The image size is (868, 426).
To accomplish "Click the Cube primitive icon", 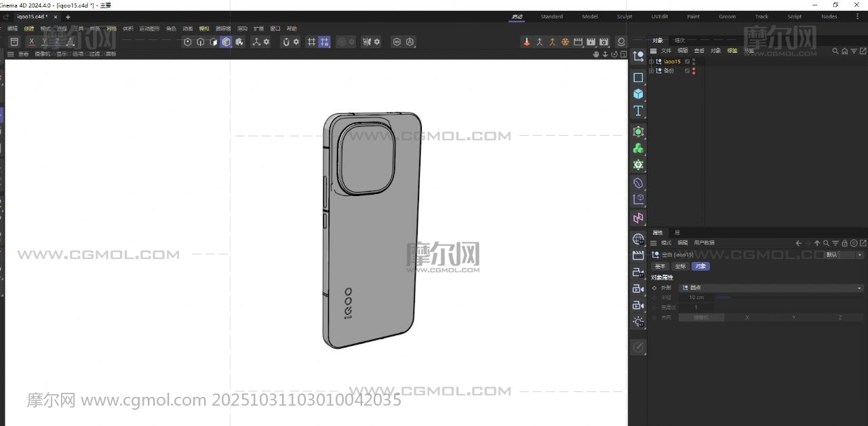I will [638, 94].
